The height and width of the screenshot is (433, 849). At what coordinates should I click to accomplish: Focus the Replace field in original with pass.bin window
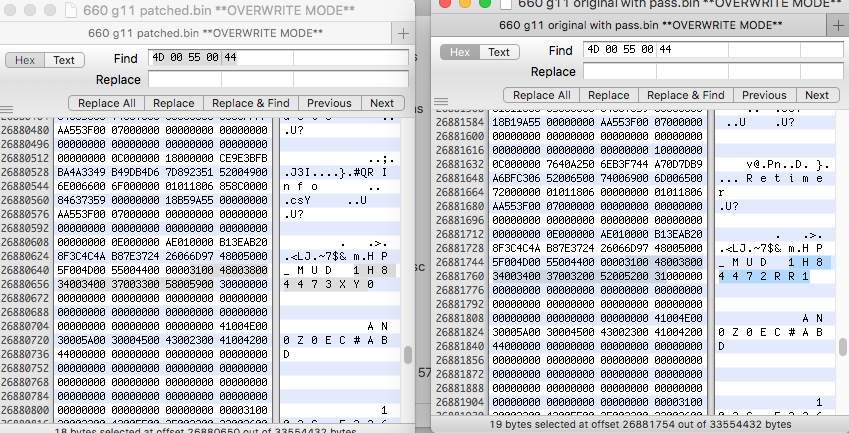pyautogui.click(x=714, y=71)
